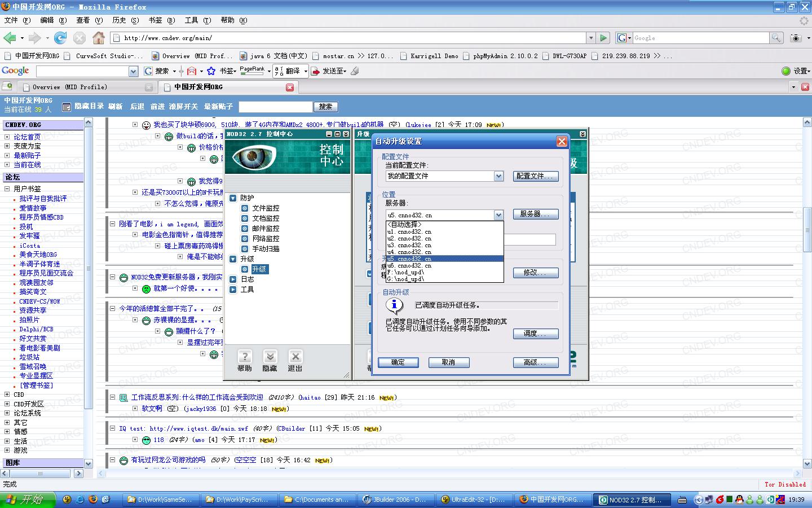Open the URL bar history dropdown arrow
812x508 pixels.
point(591,38)
